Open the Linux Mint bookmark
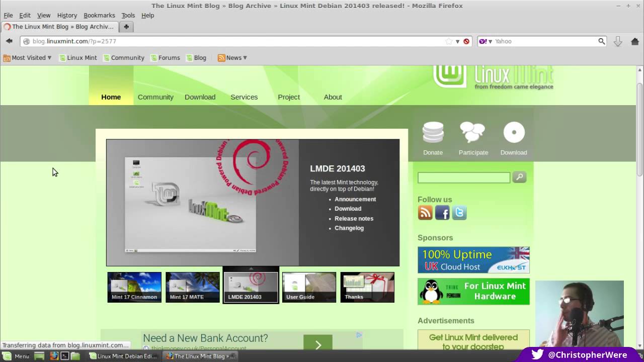The width and height of the screenshot is (644, 362). tap(78, 58)
